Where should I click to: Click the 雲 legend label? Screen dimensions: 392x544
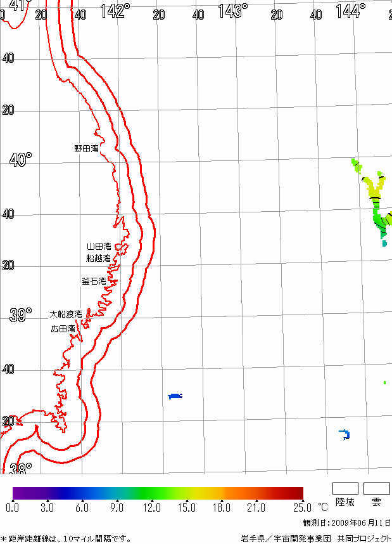click(x=376, y=502)
